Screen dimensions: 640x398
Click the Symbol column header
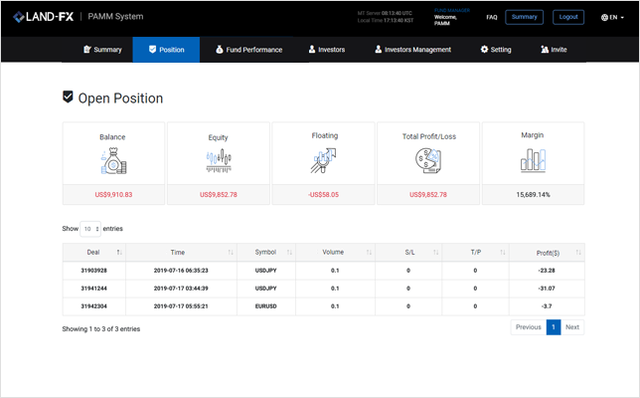(x=266, y=252)
